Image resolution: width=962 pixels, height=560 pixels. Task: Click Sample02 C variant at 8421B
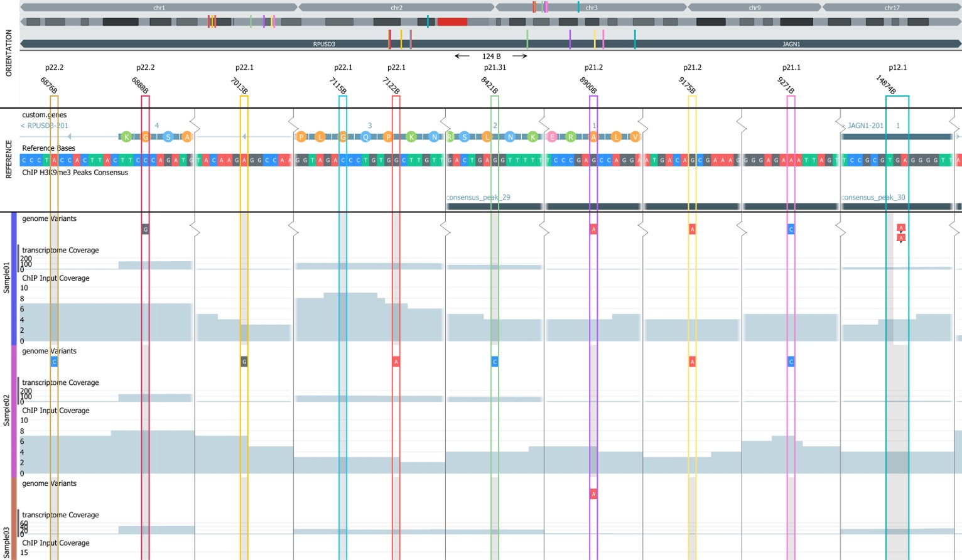point(495,362)
